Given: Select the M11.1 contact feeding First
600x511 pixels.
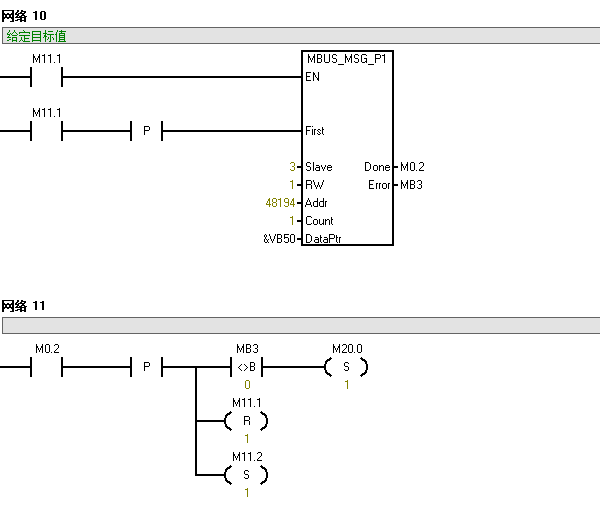Looking at the screenshot, I should click(x=46, y=131).
